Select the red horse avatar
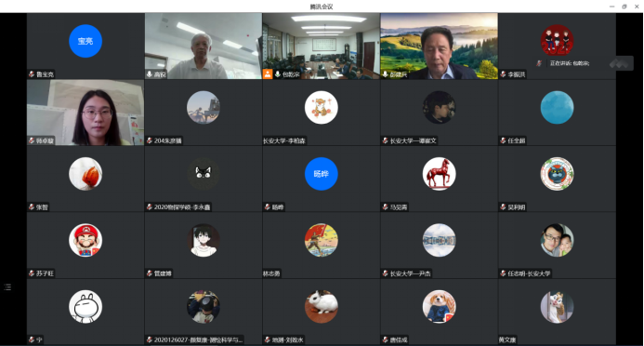 coord(439,174)
